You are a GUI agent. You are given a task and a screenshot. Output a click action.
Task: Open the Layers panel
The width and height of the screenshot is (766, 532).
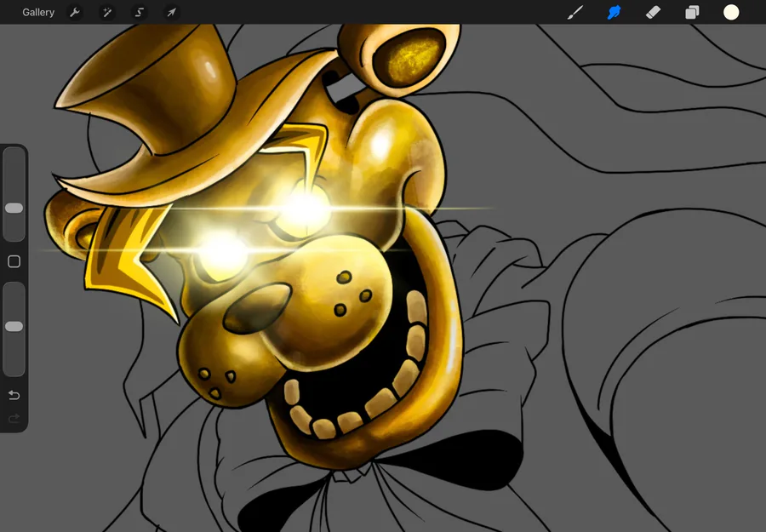[692, 12]
